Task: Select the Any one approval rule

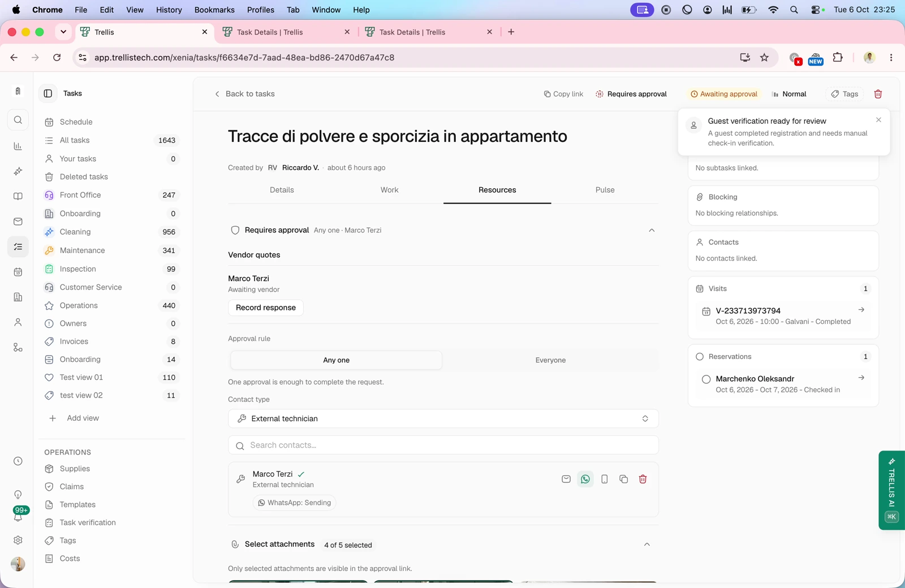Action: coord(337,360)
